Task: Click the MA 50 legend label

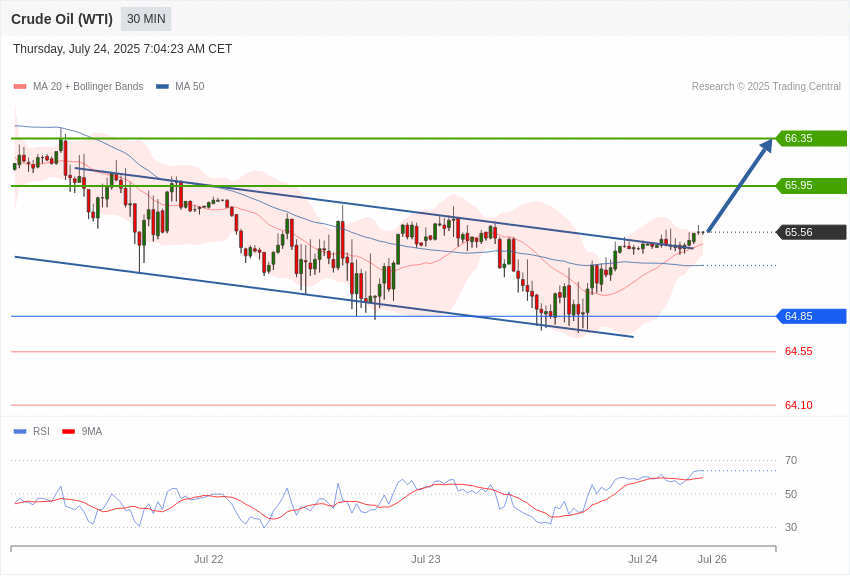Action: coord(190,86)
